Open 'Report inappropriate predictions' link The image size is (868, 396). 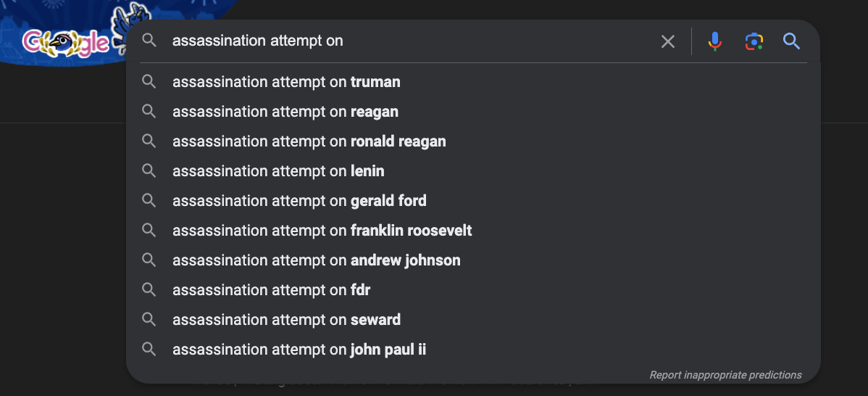tap(725, 375)
